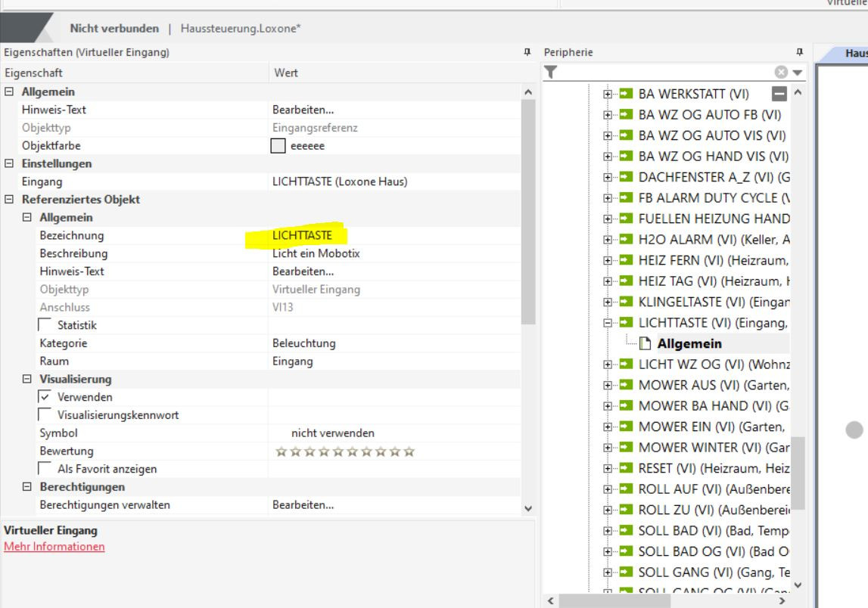Viewport: 868px width, 608px height.
Task: Enable the Statistik checkbox
Action: coord(45,325)
